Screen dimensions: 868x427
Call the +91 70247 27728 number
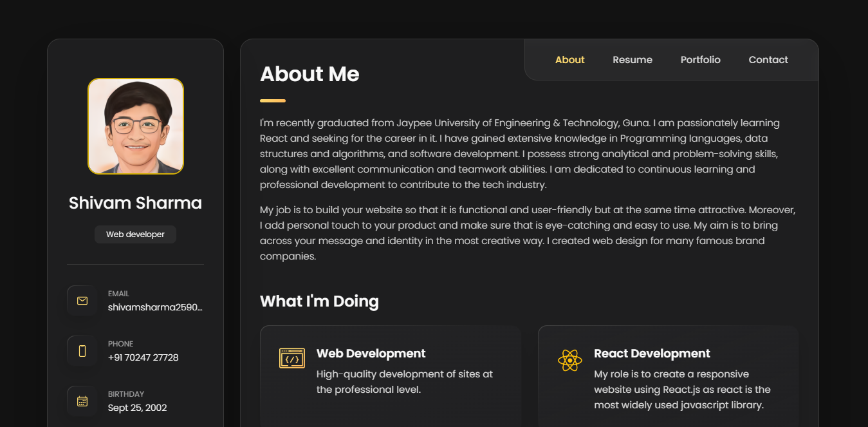pyautogui.click(x=143, y=357)
